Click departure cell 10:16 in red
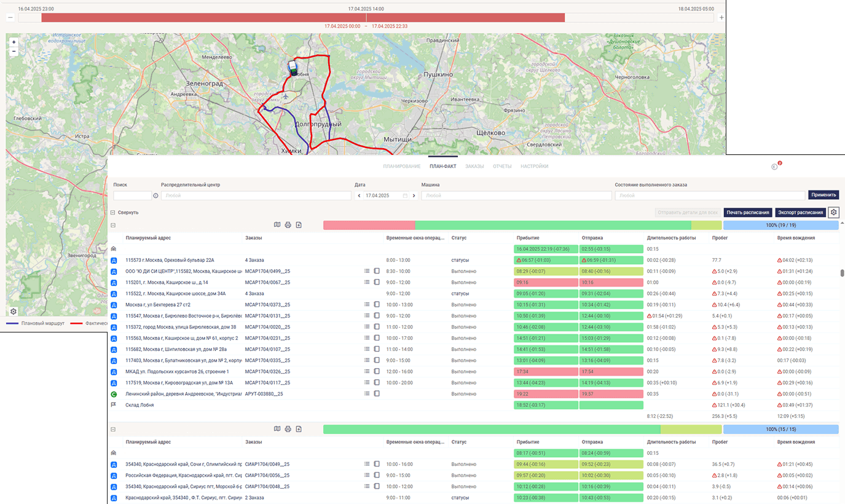Screen dimensions: 845x504 click(x=611, y=282)
